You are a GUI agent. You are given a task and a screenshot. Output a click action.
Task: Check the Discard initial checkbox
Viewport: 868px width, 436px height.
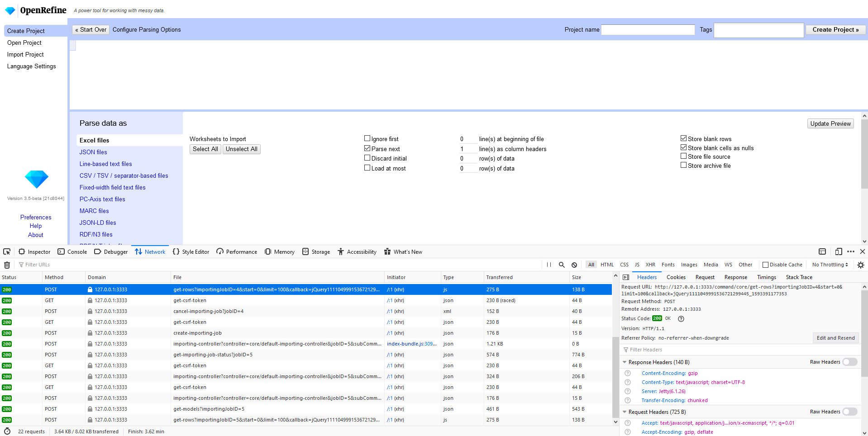[x=367, y=158]
